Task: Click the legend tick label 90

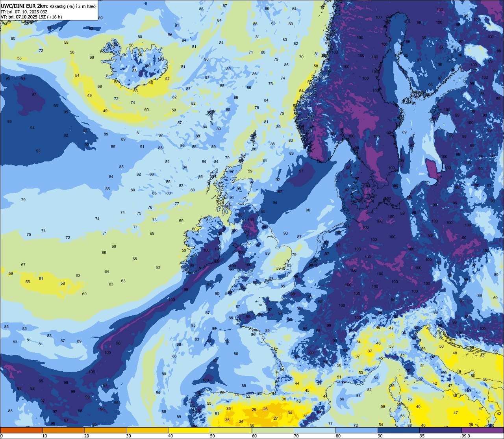Action: point(380,436)
